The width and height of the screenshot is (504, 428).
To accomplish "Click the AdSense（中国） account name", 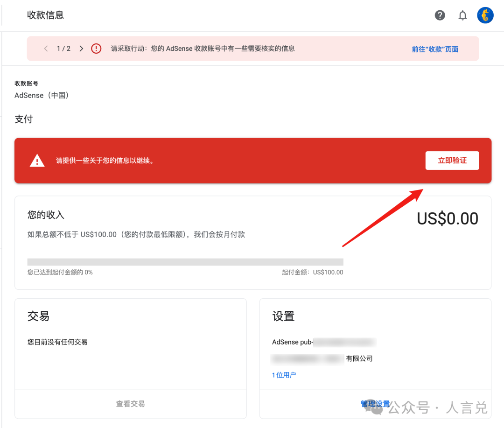I will pyautogui.click(x=42, y=96).
